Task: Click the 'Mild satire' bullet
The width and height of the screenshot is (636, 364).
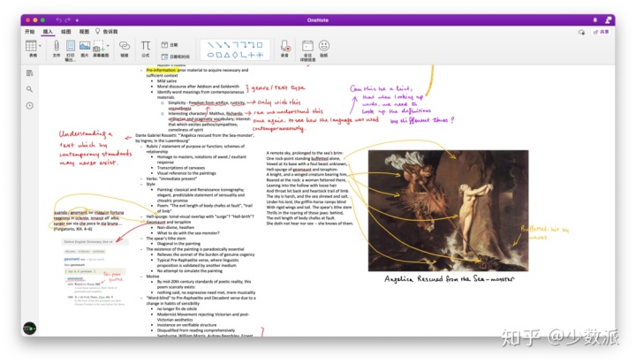Action: click(167, 81)
